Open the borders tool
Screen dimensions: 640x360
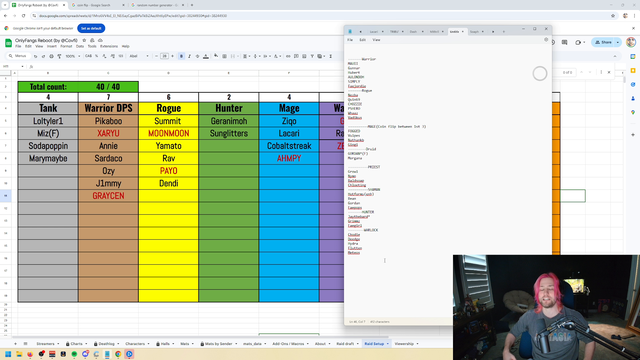[224, 56]
